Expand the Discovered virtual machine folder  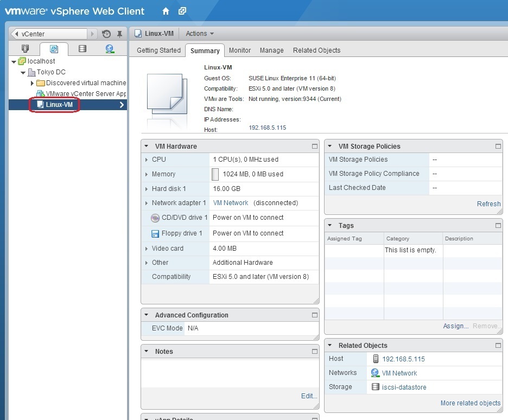tap(32, 83)
